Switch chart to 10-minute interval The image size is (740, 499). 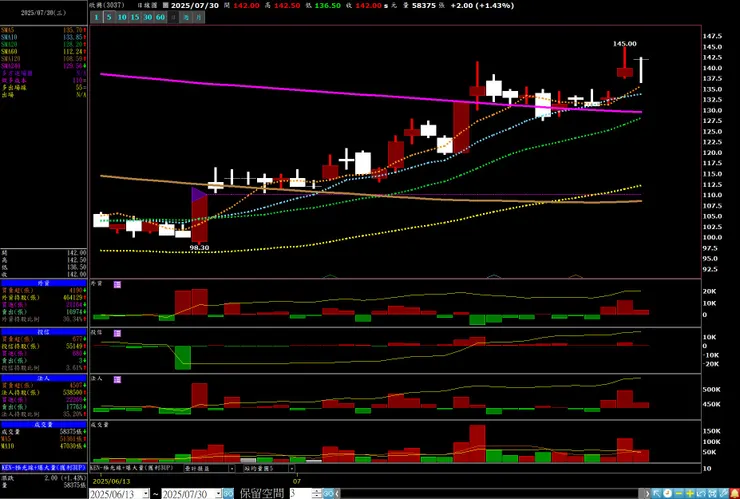click(122, 17)
